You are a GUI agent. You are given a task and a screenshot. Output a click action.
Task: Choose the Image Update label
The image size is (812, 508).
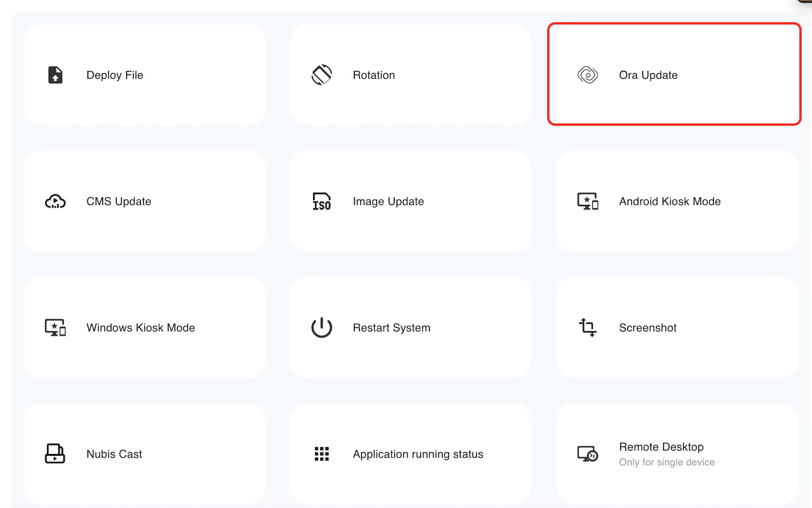[x=388, y=201]
